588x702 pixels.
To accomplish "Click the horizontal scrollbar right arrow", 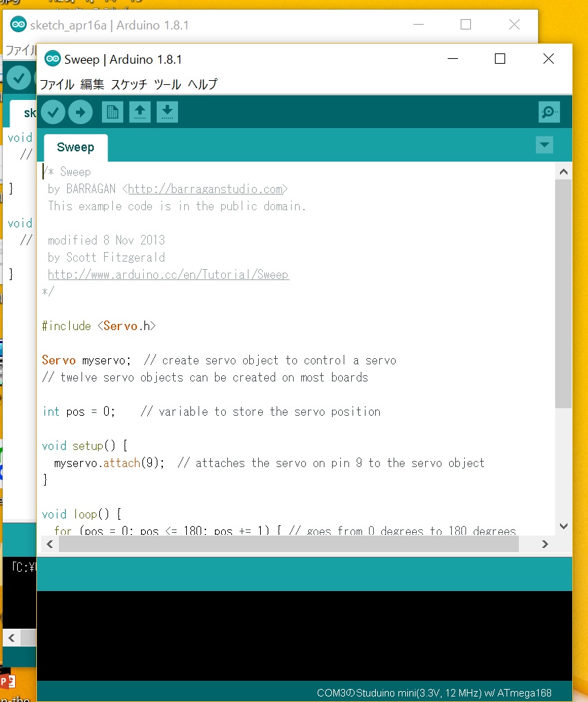I will [x=545, y=544].
